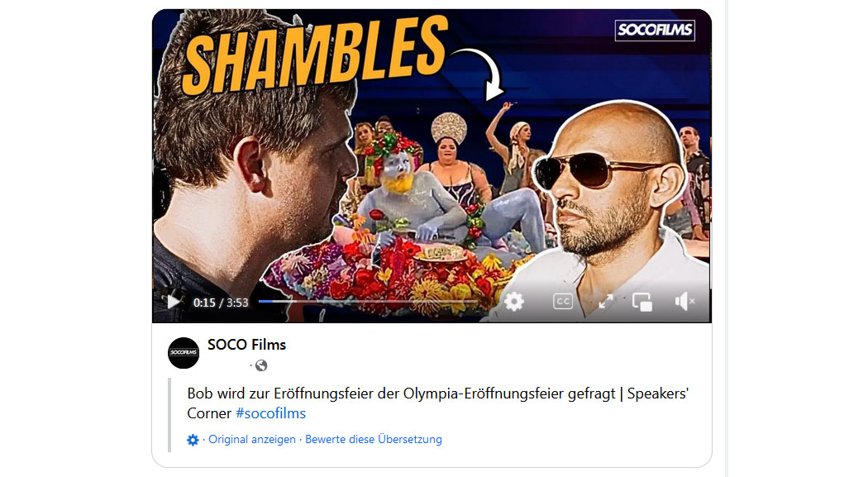Click translation settings gear icon
Screen dimensions: 868x477
pyautogui.click(x=193, y=440)
